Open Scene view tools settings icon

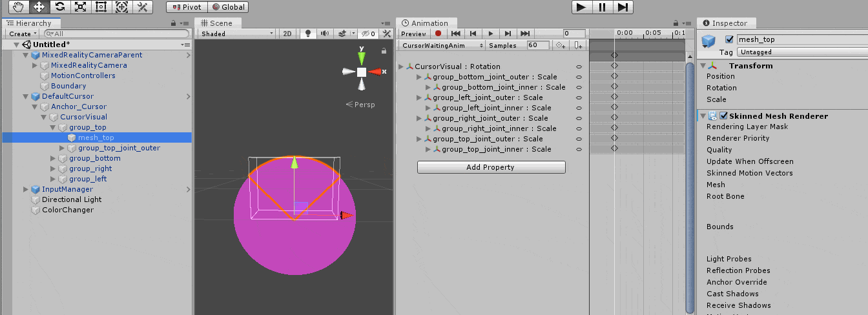pos(387,34)
